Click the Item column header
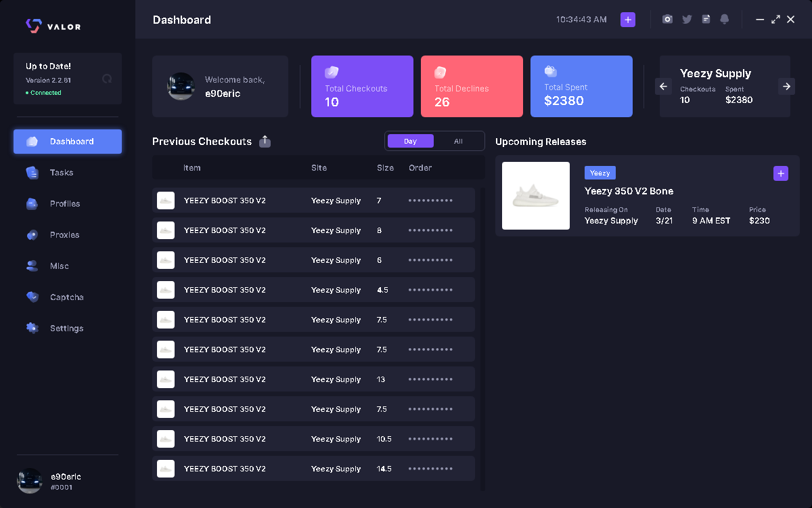This screenshot has height=508, width=812. click(x=192, y=168)
